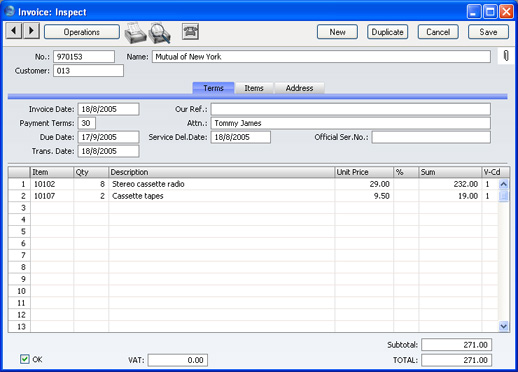
Task: Click the Description column header
Action: pyautogui.click(x=221, y=172)
